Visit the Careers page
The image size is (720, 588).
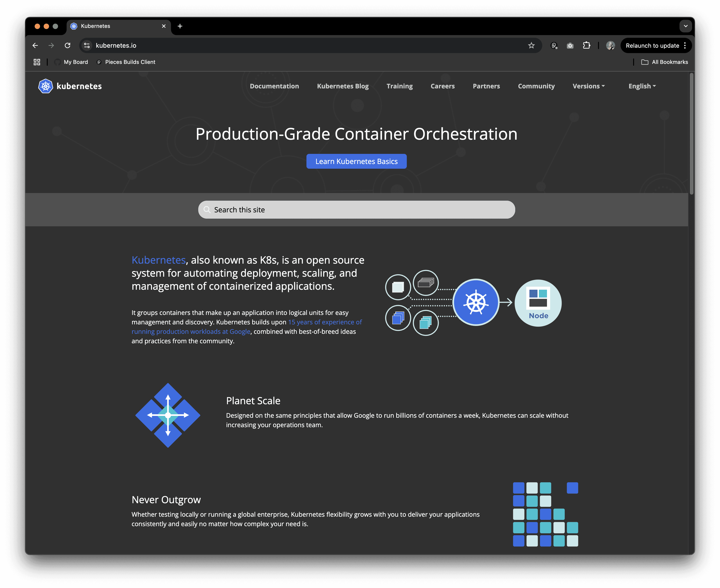pyautogui.click(x=443, y=86)
